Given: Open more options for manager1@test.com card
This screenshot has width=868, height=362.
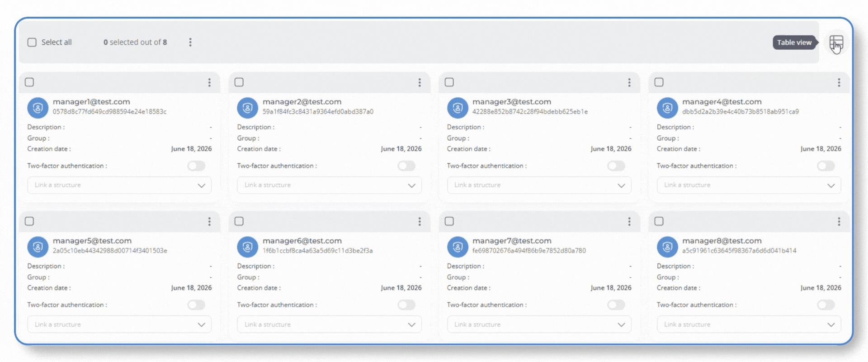Looking at the screenshot, I should click(x=209, y=82).
